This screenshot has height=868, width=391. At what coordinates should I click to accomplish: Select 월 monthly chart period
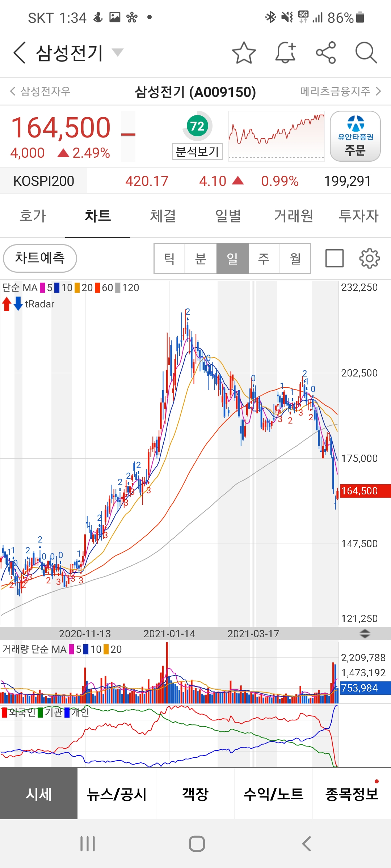(x=295, y=258)
